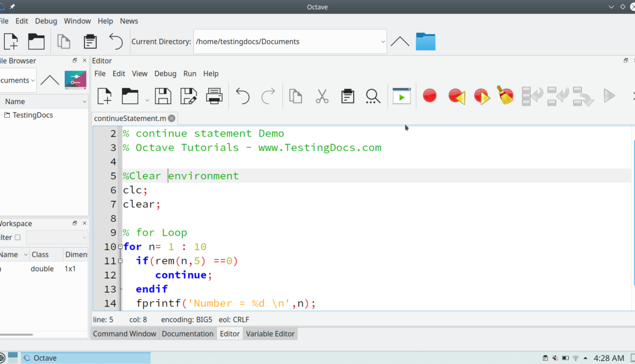
Task: Open the main Debug menu
Action: [x=46, y=21]
